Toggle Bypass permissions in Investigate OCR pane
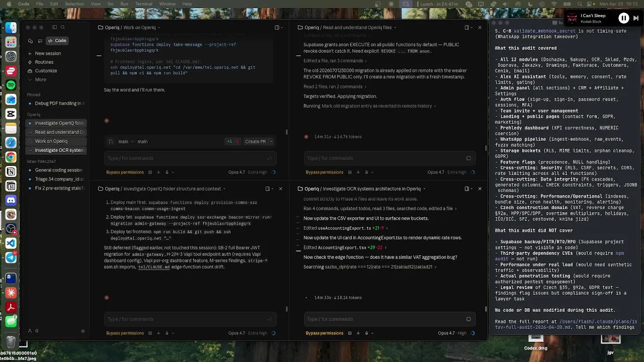The height and width of the screenshot is (362, 644). [325, 333]
